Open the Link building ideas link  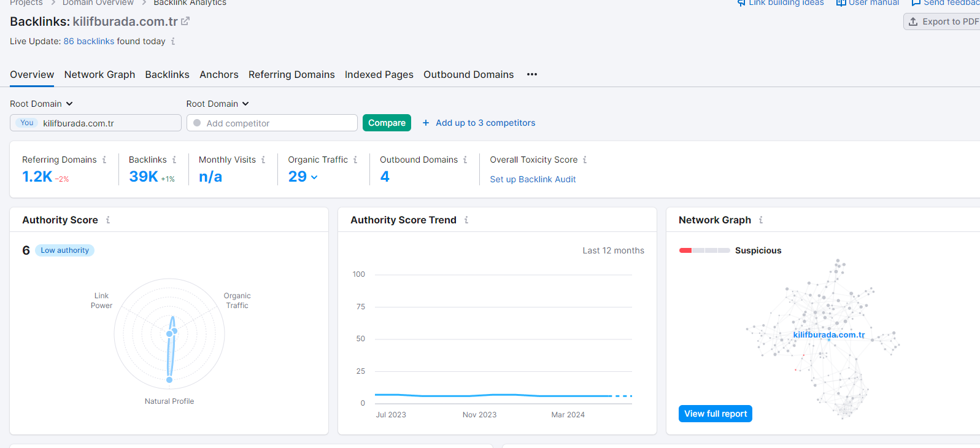(786, 2)
